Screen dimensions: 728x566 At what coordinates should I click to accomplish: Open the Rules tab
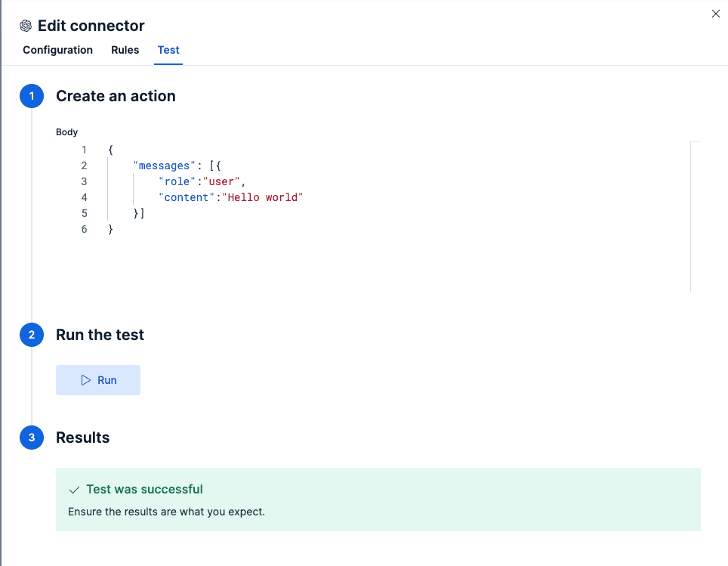click(x=125, y=50)
